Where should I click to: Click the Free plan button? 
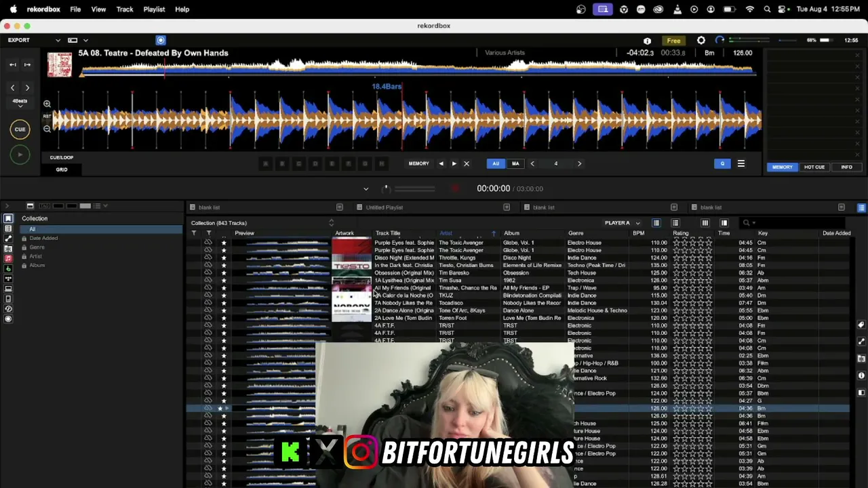pos(673,41)
